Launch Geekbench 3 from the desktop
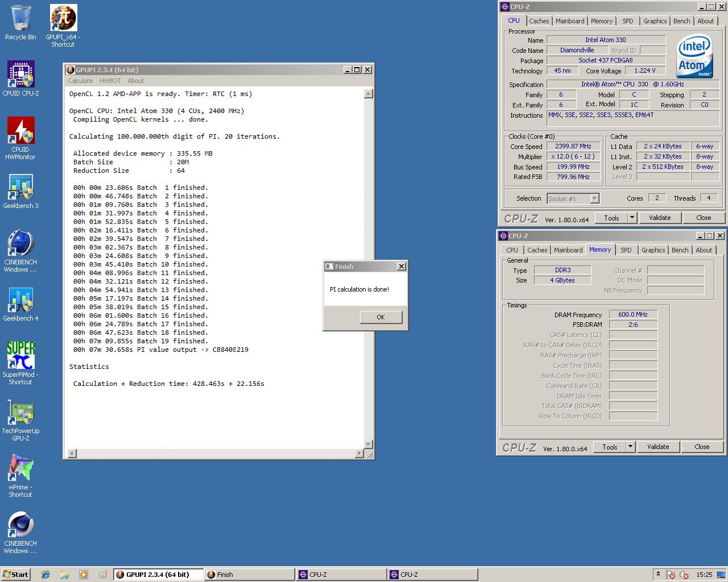The image size is (728, 582). [x=20, y=191]
